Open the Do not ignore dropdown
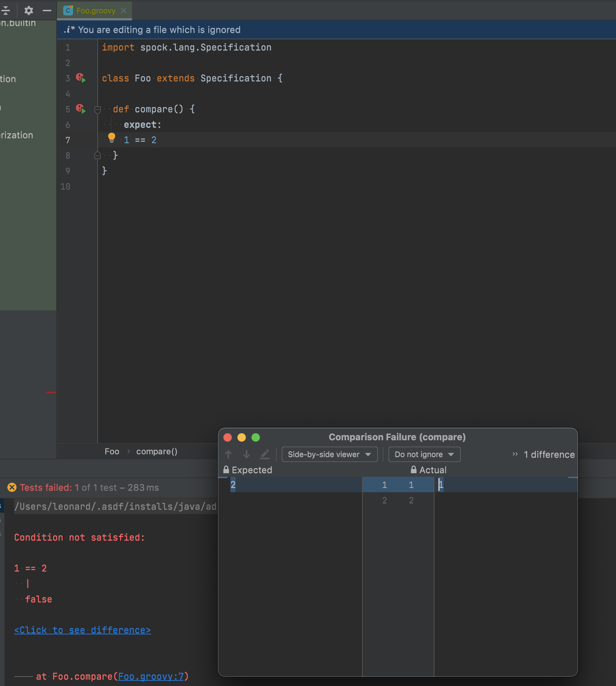616x686 pixels. 424,454
